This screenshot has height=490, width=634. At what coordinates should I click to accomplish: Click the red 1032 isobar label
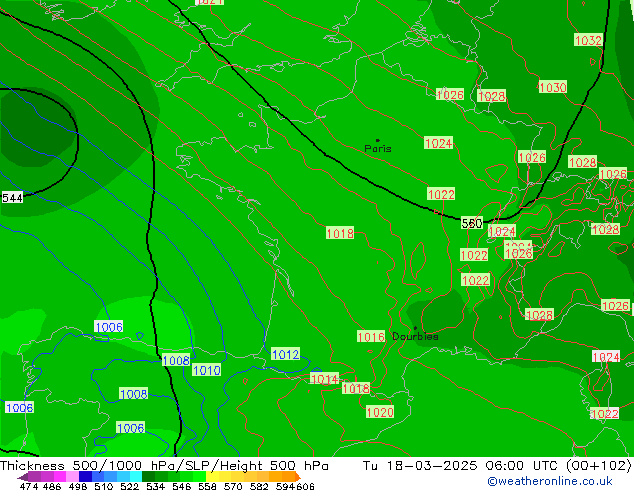tap(588, 40)
